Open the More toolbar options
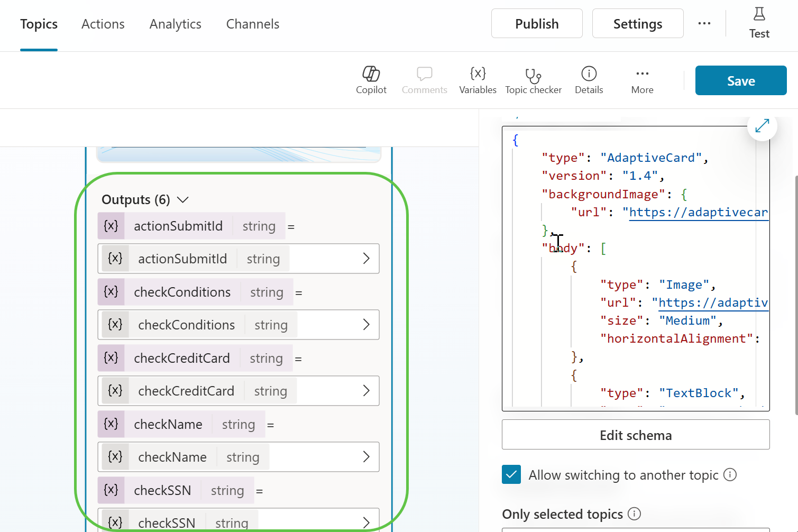The width and height of the screenshot is (798, 532). (642, 80)
